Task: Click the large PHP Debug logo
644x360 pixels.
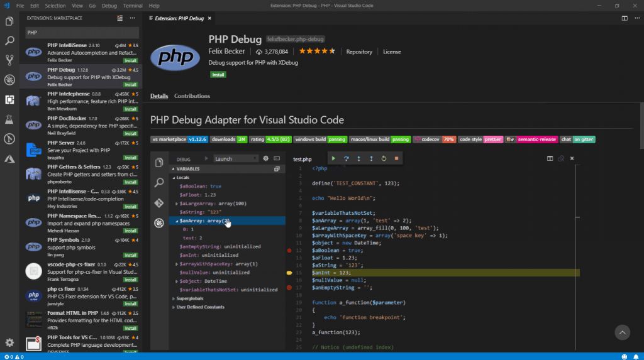Action: point(175,57)
